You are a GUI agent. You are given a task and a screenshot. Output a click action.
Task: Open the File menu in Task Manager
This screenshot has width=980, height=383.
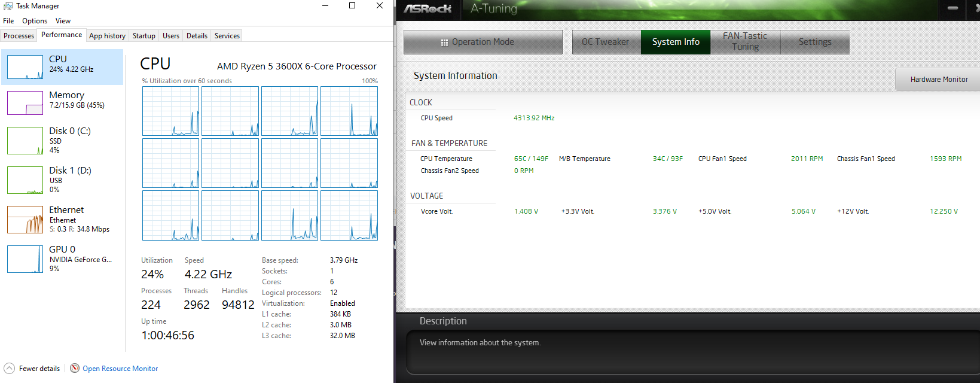tap(8, 21)
